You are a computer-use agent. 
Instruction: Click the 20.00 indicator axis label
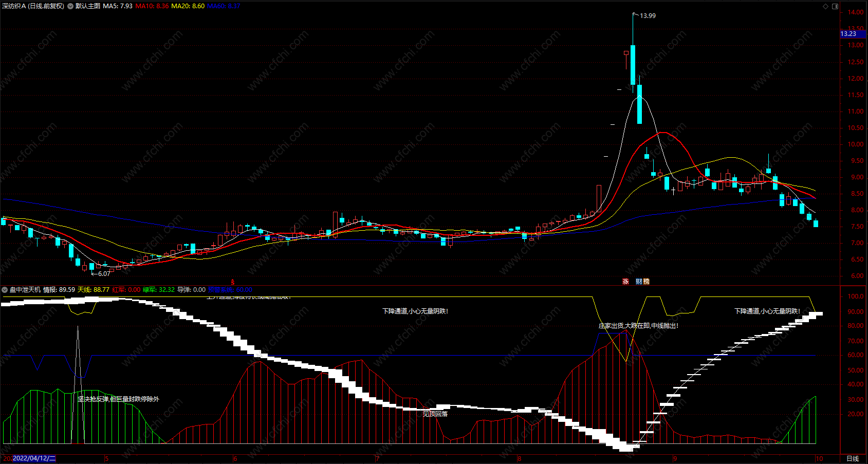[x=856, y=414]
